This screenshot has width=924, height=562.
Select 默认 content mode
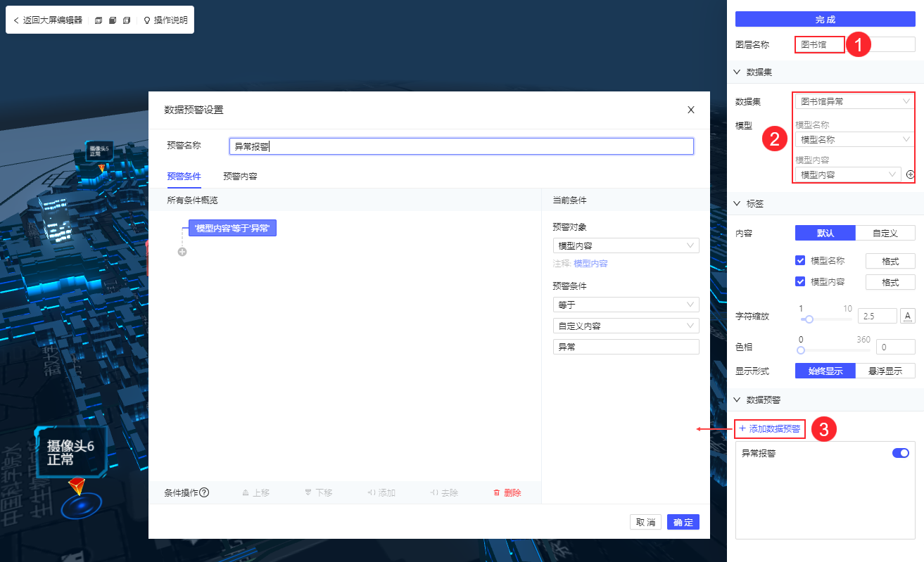click(825, 233)
